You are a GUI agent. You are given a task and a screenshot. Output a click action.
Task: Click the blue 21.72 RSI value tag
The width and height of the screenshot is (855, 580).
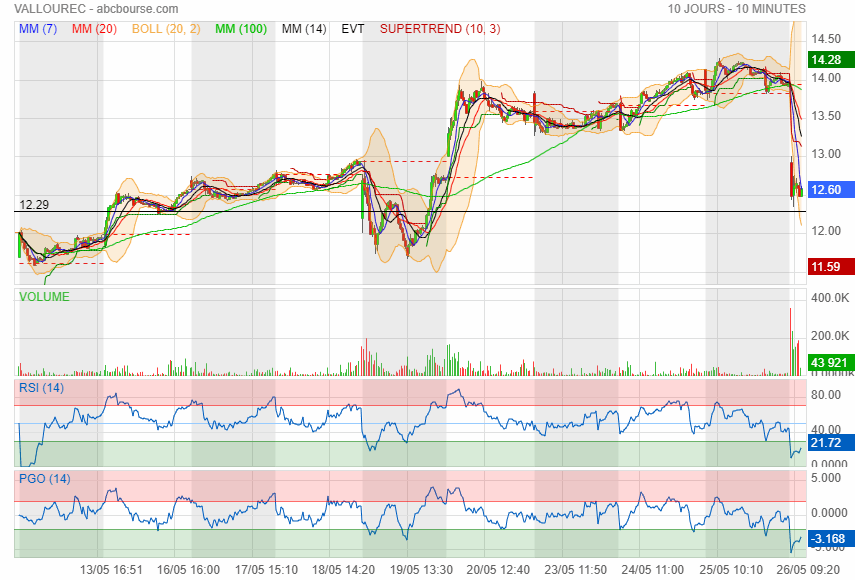[x=826, y=442]
